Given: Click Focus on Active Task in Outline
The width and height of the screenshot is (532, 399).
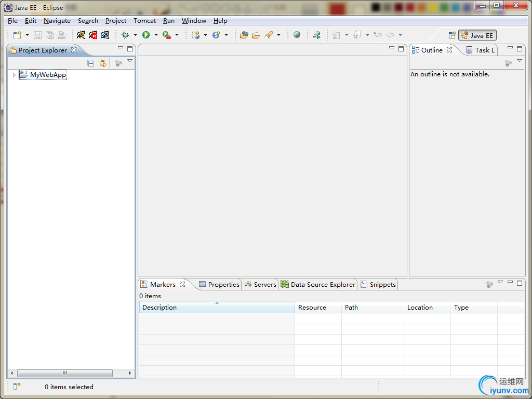Looking at the screenshot, I should [x=508, y=63].
